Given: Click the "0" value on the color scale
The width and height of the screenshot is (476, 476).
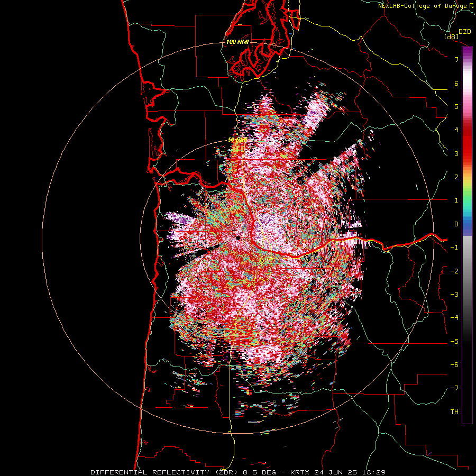Looking at the screenshot, I should [456, 224].
